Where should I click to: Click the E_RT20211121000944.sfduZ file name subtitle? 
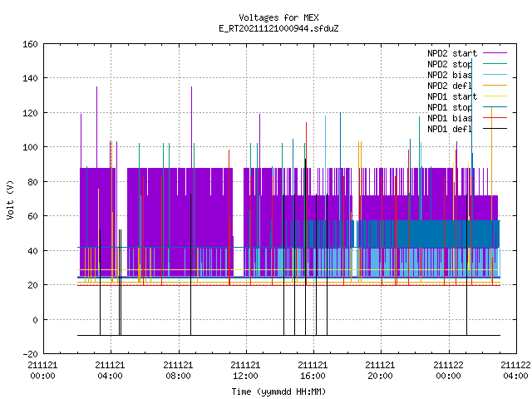(x=278, y=28)
